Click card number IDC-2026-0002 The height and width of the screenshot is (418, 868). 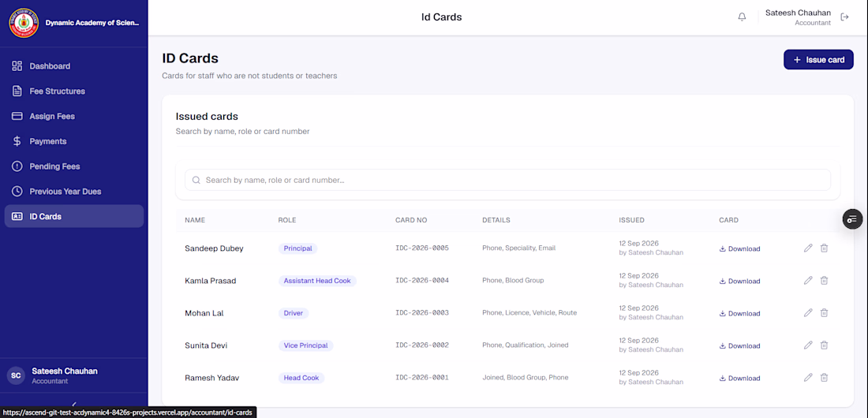click(422, 345)
